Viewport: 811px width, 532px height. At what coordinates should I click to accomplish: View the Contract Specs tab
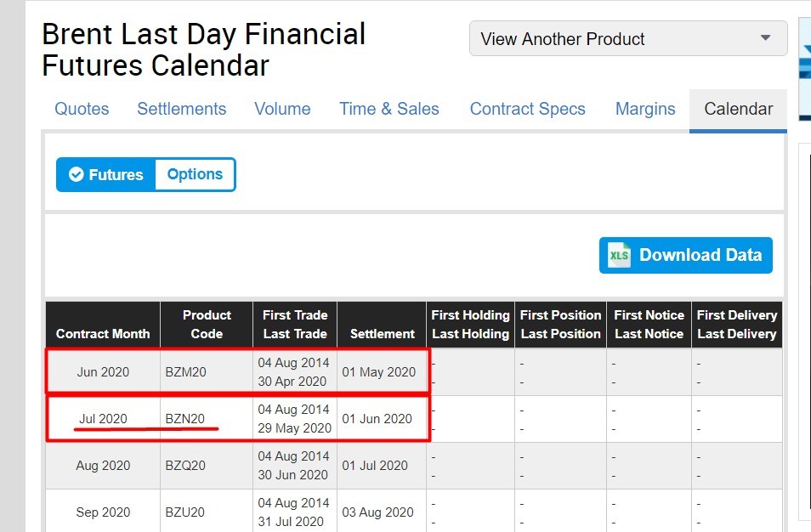point(527,109)
